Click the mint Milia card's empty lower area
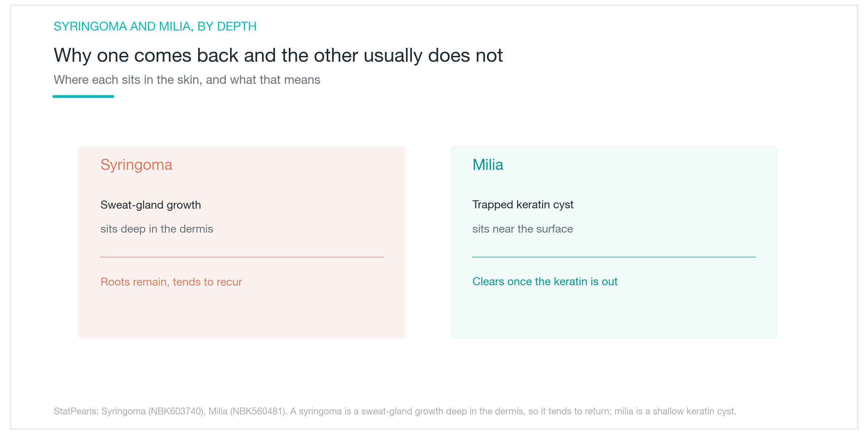The image size is (868, 434). pyautogui.click(x=614, y=314)
